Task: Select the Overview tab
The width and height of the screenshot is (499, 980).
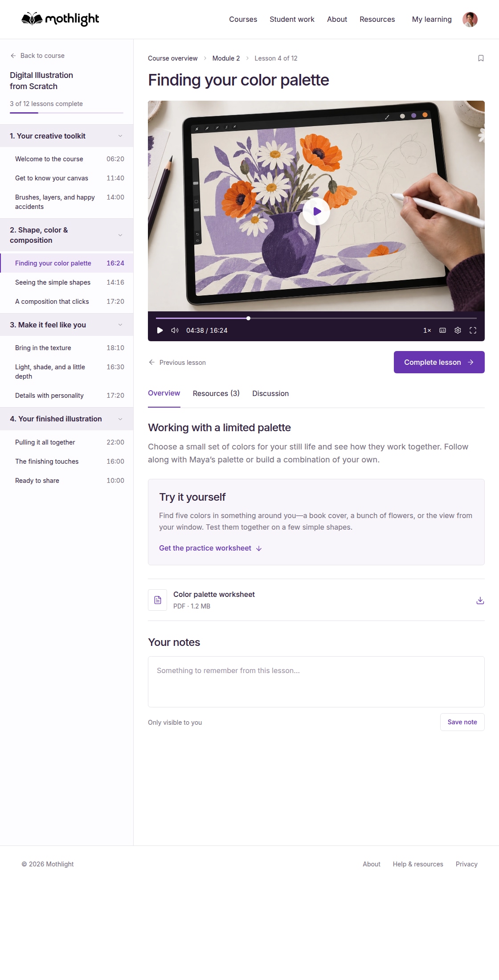Action: pyautogui.click(x=164, y=393)
